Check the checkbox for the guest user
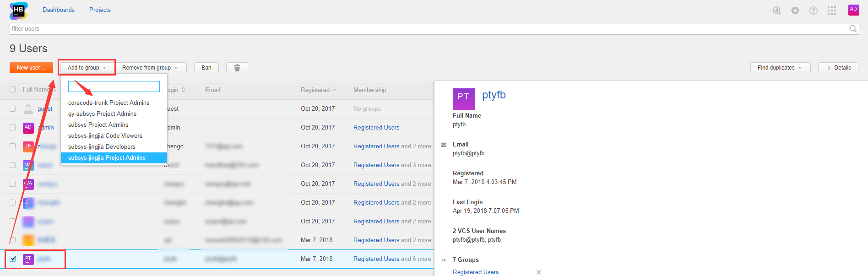This screenshot has height=276, width=868. 13,109
